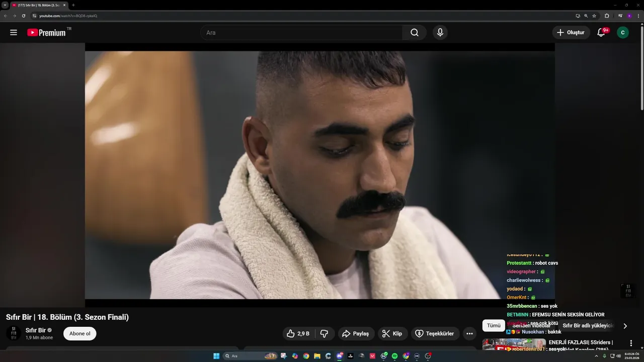Close the Sıfır Bir browser tab
644x362 pixels.
(x=64, y=5)
